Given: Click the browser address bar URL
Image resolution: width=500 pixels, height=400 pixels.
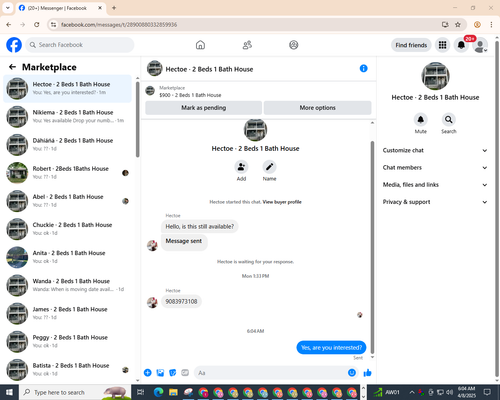Looking at the screenshot, I should click(119, 25).
